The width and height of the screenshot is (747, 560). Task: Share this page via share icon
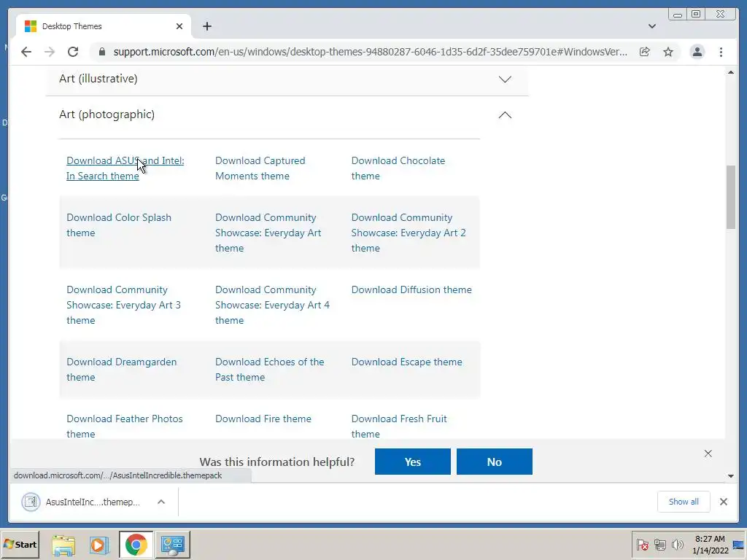tap(645, 52)
